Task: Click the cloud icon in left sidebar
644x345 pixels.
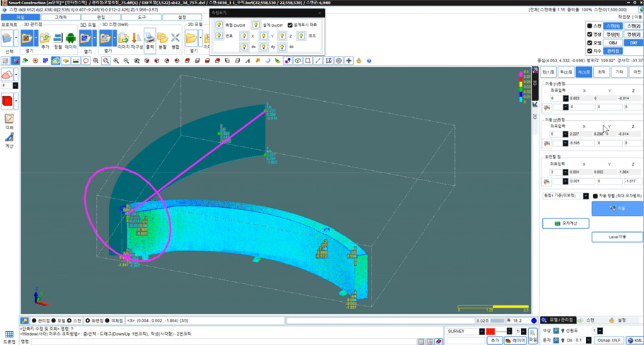Action: click(7, 75)
